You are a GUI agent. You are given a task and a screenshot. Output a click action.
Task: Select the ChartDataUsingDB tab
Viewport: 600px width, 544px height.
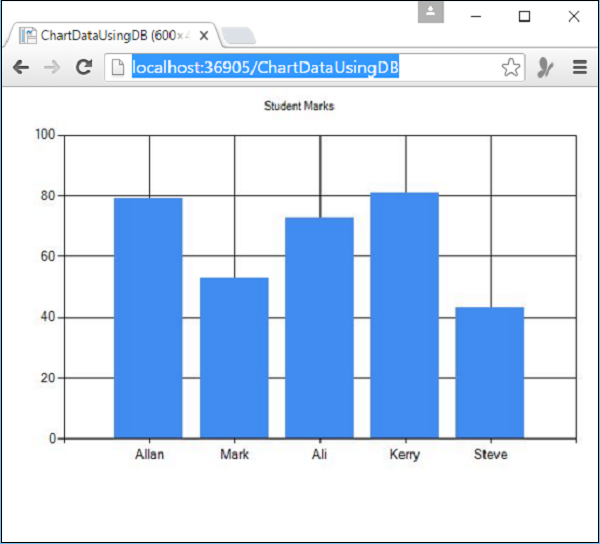click(113, 35)
